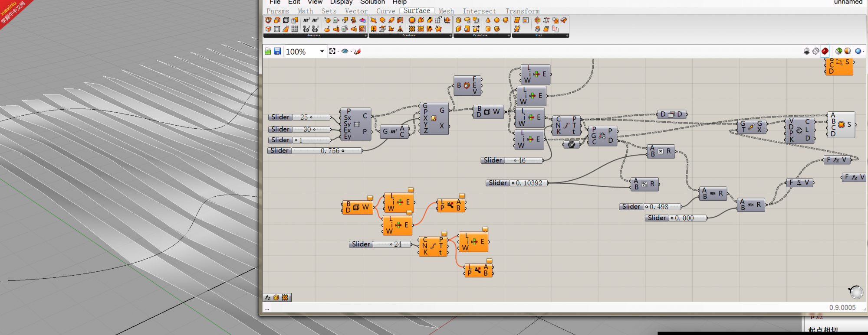Viewport: 868px width, 335px height.
Task: Click the orange S component at canvas top-right
Action: 839,66
